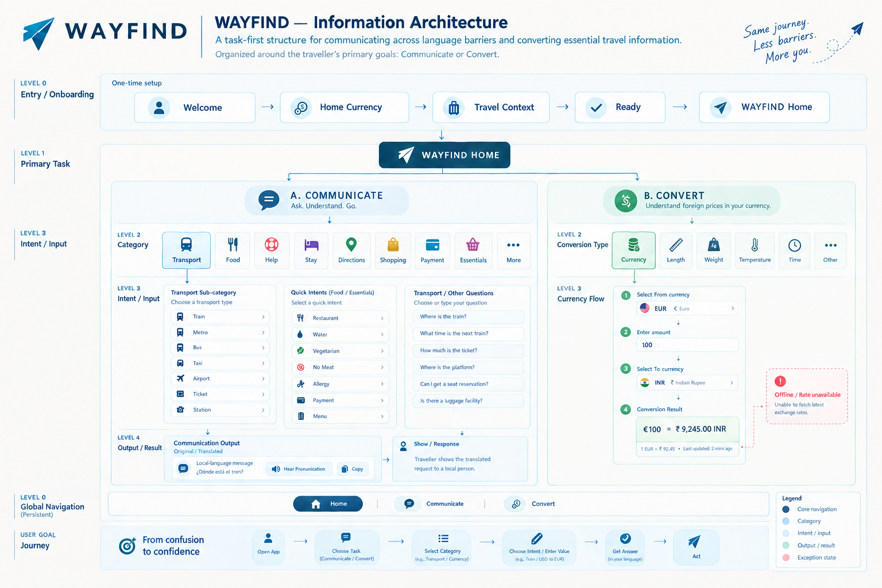This screenshot has height=588, width=882.
Task: Click the WAYFIND paper plane logo
Action: [39, 33]
